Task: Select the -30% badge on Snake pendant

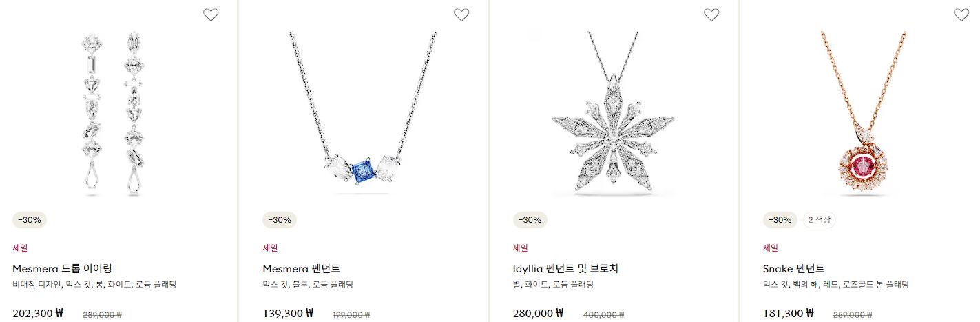Action: pyautogui.click(x=780, y=220)
